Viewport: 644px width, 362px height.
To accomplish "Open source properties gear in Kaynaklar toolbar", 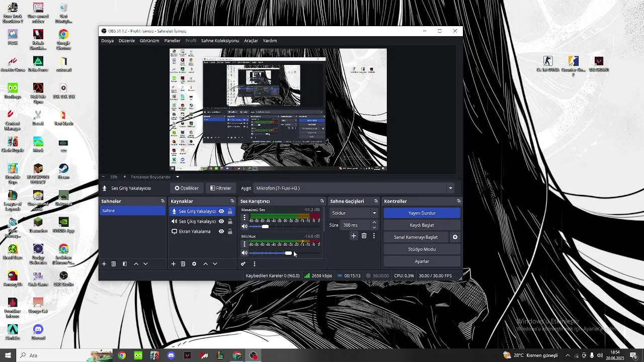I will [194, 264].
